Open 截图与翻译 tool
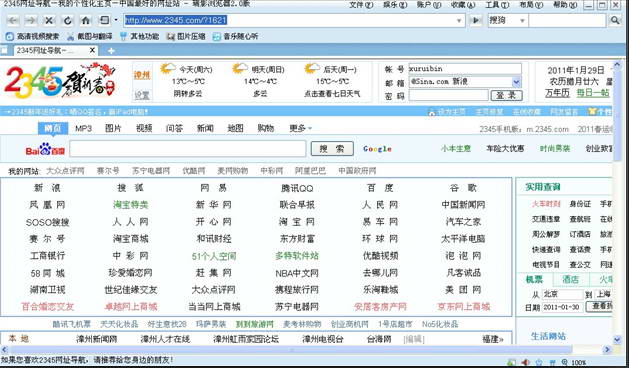 pos(89,37)
